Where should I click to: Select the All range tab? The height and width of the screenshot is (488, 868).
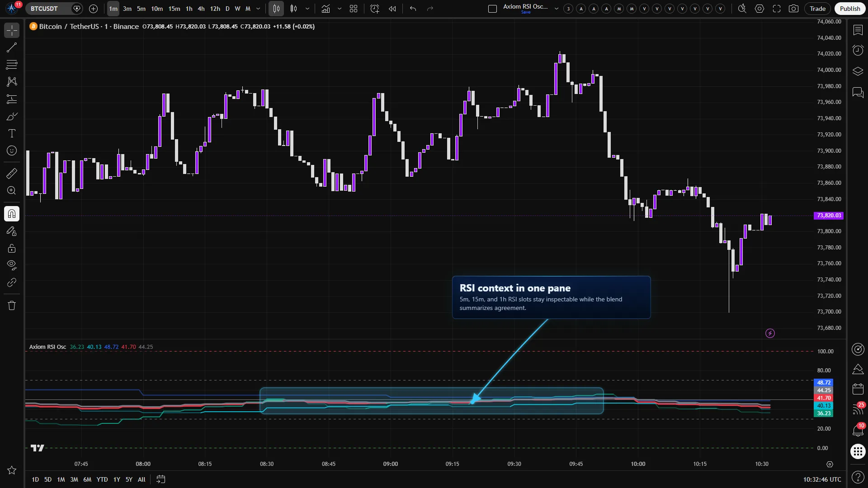click(142, 479)
